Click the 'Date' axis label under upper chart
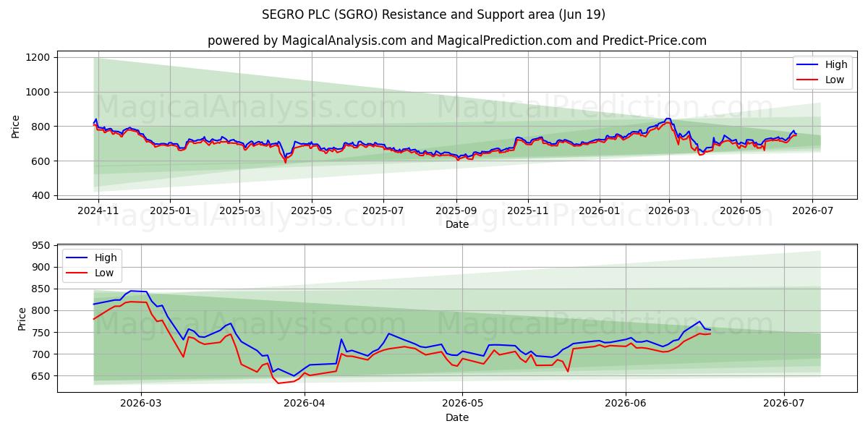The width and height of the screenshot is (868, 434). click(457, 224)
